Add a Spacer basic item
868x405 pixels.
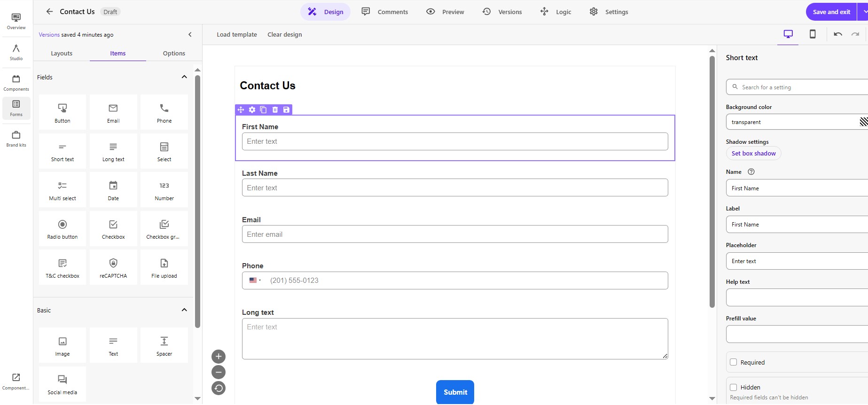click(x=164, y=345)
